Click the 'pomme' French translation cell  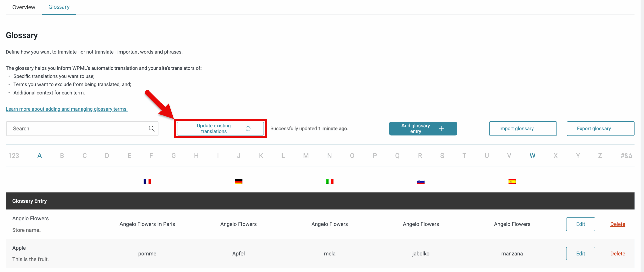click(147, 254)
